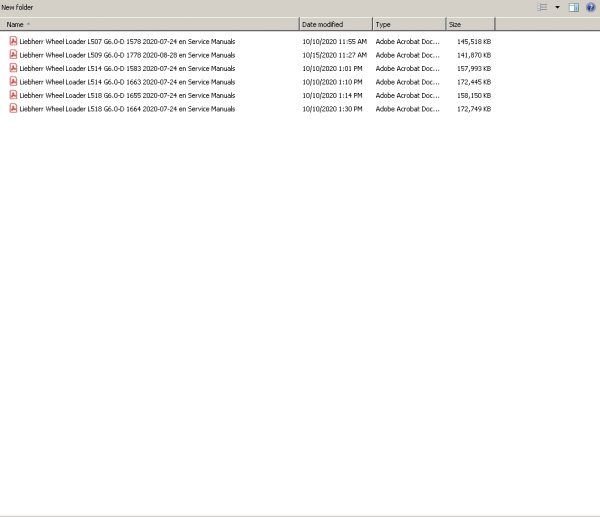Open the view options dropdown arrow
The image size is (600, 517).
coord(558,7)
